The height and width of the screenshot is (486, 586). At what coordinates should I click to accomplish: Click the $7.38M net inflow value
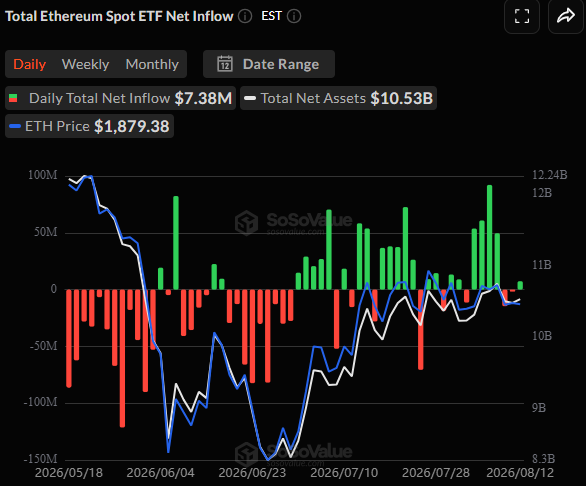click(203, 98)
